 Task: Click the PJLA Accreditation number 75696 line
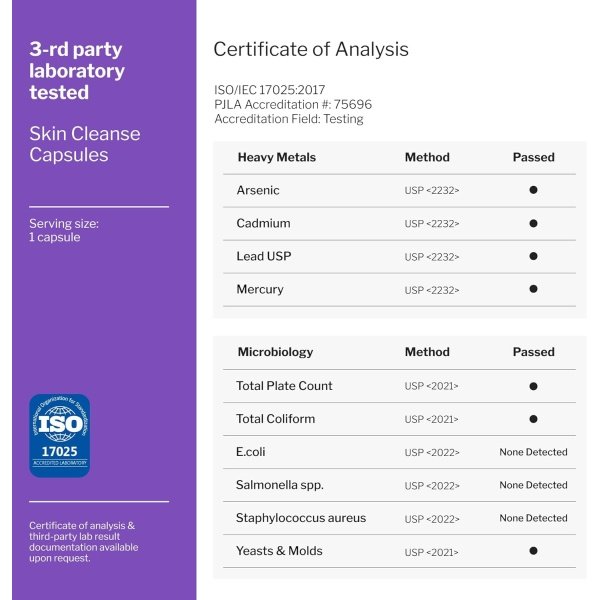(x=293, y=104)
